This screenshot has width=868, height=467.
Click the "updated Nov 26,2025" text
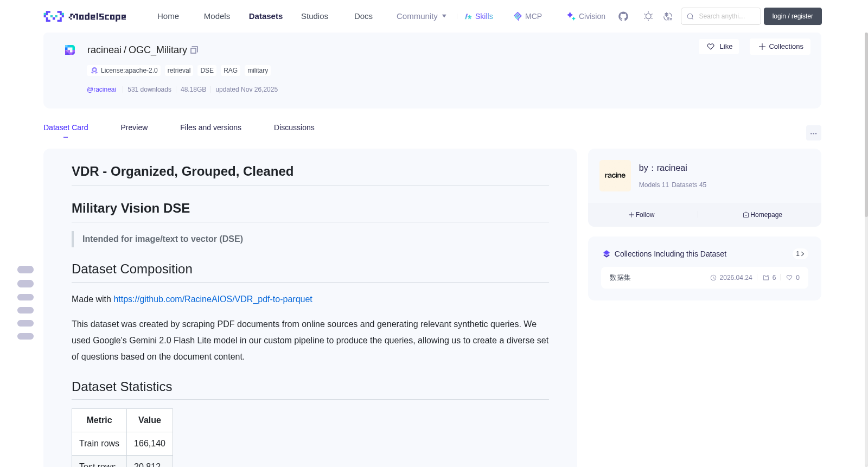(x=246, y=89)
